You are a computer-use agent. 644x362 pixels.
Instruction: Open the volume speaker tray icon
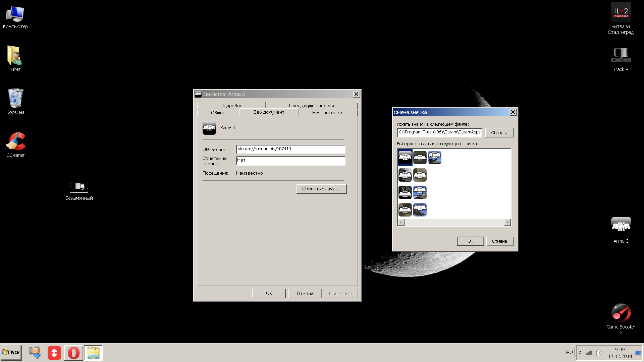[599, 353]
